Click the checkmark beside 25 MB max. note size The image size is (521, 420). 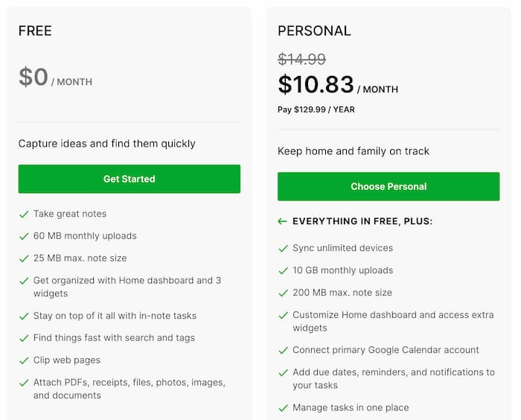click(x=24, y=258)
